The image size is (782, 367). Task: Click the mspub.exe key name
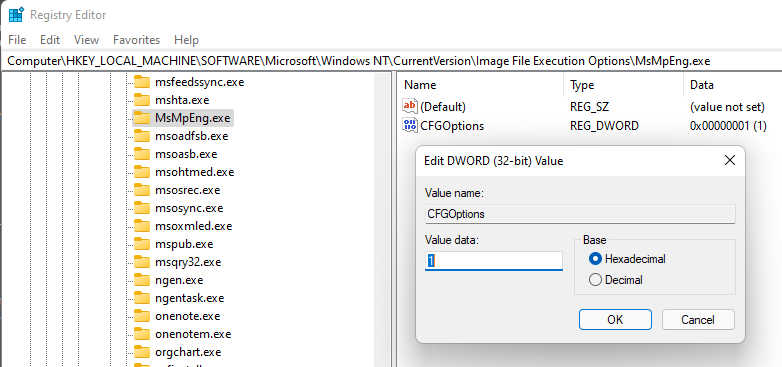(184, 244)
